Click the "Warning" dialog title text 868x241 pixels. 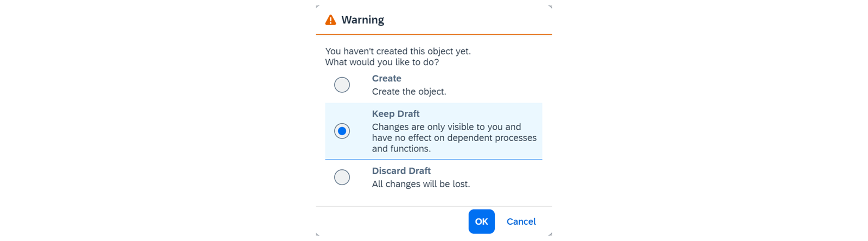pyautogui.click(x=362, y=20)
